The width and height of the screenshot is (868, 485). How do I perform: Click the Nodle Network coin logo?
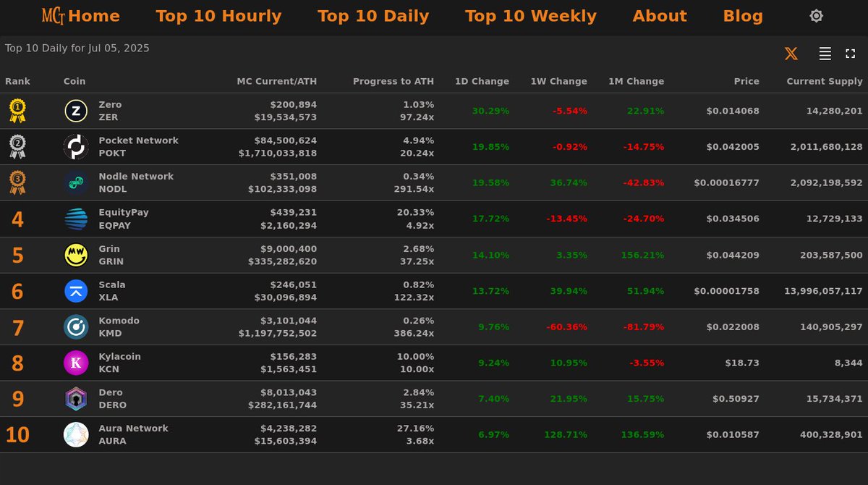click(76, 182)
